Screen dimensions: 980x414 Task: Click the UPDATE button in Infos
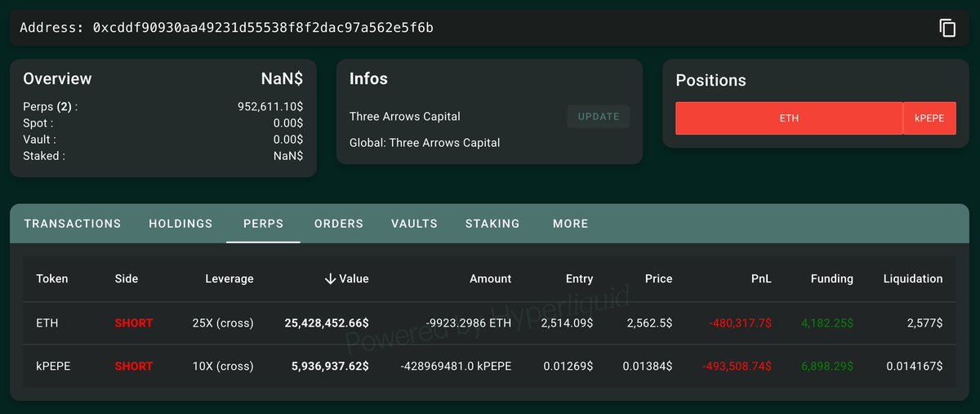599,117
